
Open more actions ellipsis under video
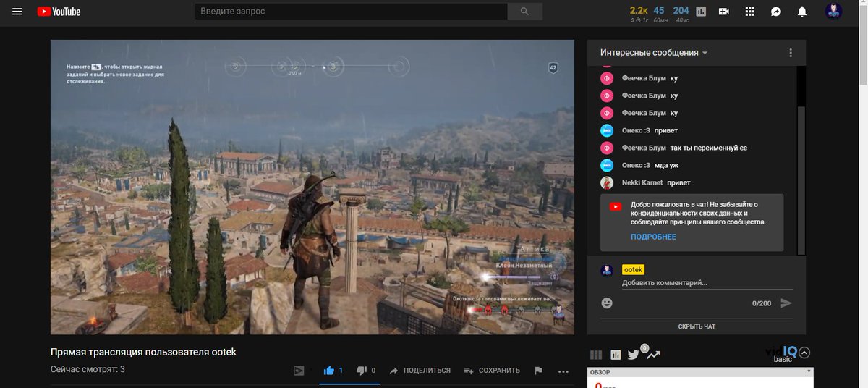[564, 371]
